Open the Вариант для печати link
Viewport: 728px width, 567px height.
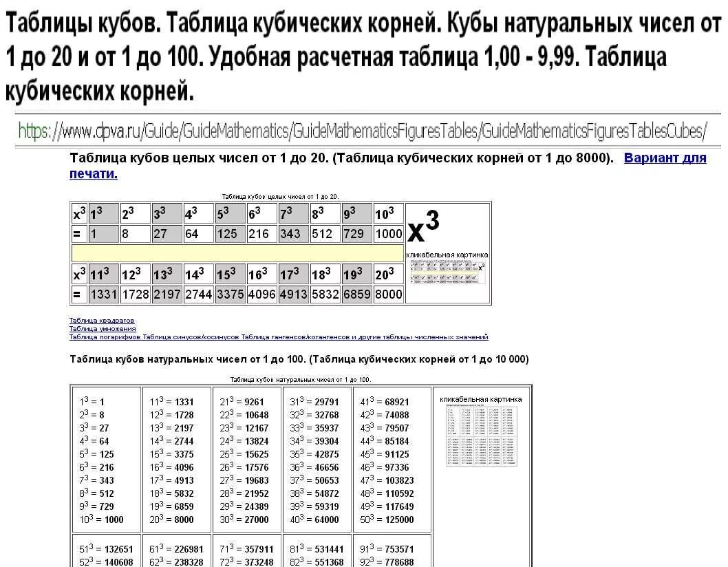point(665,158)
